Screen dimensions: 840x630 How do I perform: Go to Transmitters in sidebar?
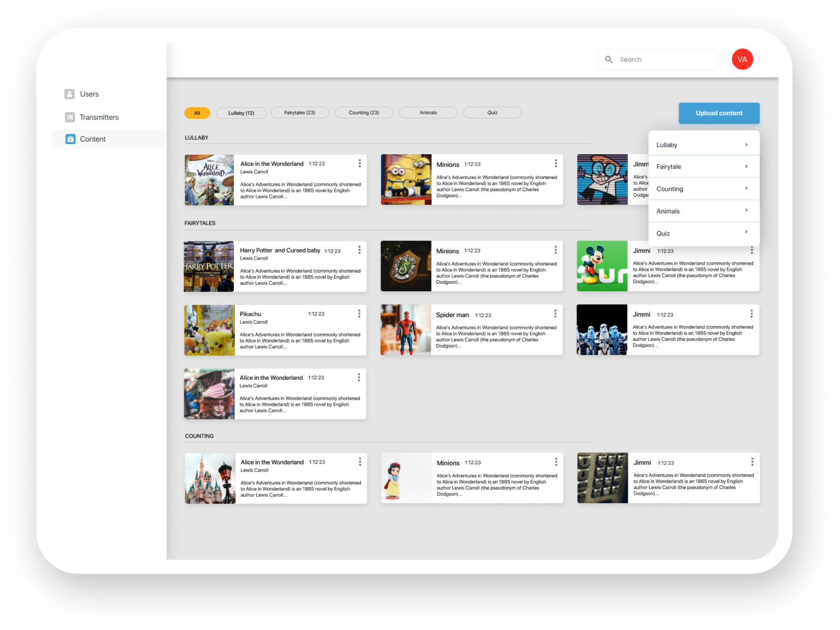pos(99,117)
